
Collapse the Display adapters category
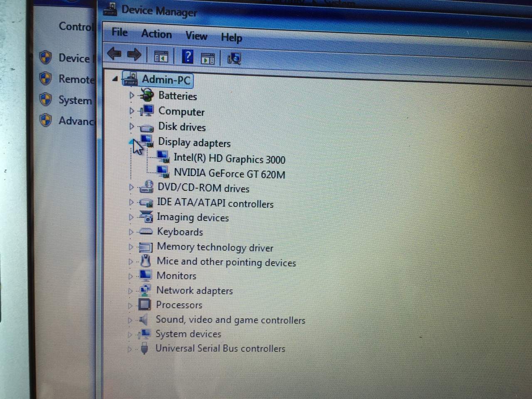tap(132, 142)
